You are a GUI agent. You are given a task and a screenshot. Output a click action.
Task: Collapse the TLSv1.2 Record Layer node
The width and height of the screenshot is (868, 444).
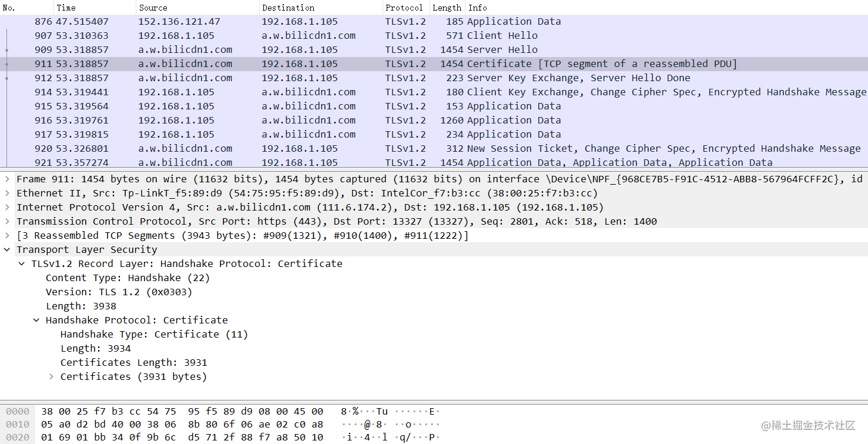[x=22, y=263]
